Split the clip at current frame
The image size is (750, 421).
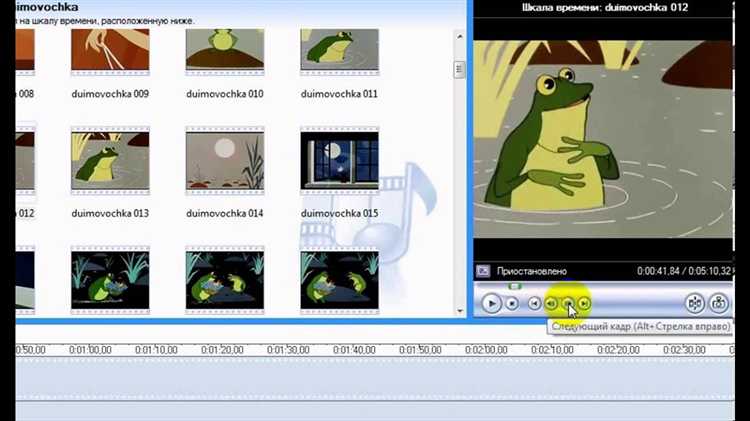tap(695, 303)
